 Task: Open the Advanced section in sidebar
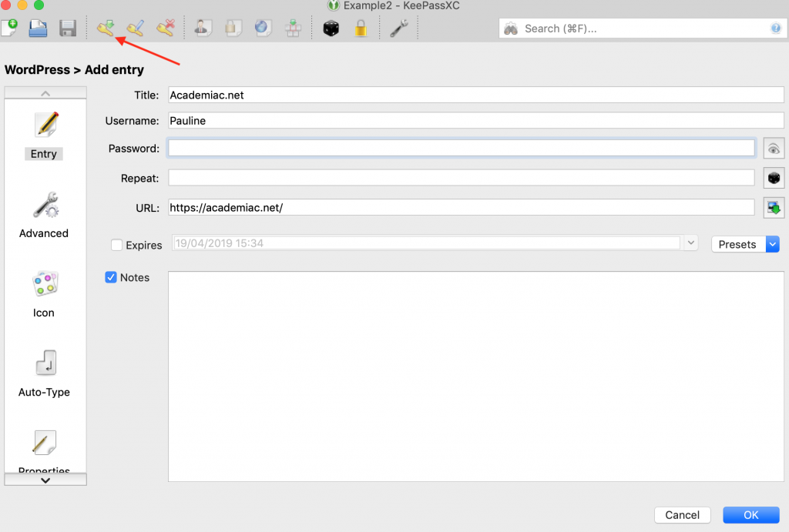pyautogui.click(x=44, y=216)
